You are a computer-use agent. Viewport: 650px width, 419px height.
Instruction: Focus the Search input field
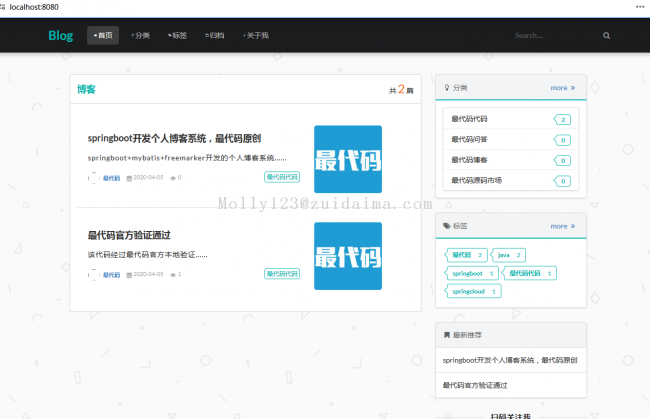[x=550, y=36]
